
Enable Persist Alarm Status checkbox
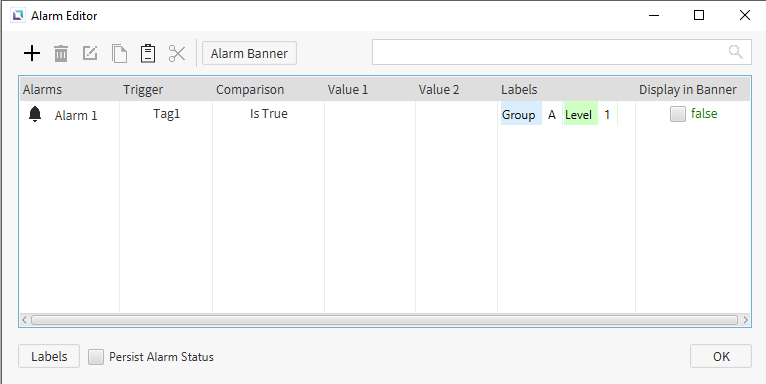96,357
